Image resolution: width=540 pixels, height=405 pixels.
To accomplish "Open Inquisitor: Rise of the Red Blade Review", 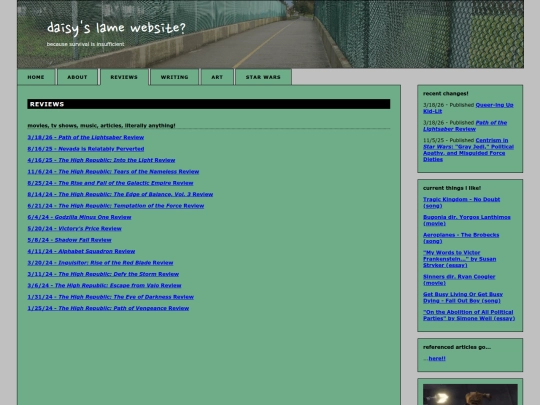I will click(x=100, y=262).
